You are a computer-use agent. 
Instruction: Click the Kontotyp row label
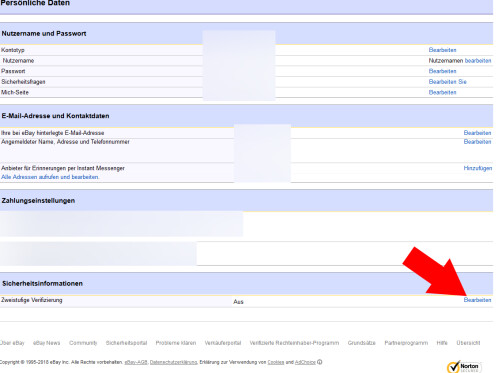click(13, 50)
